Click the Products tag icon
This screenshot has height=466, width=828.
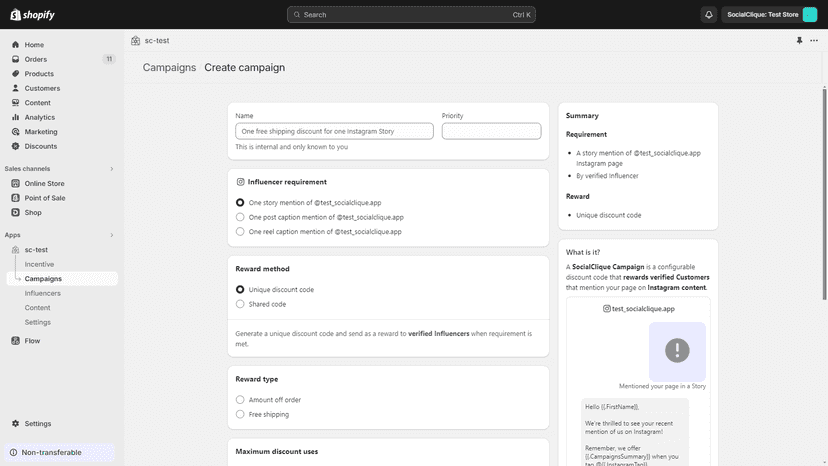(x=15, y=73)
